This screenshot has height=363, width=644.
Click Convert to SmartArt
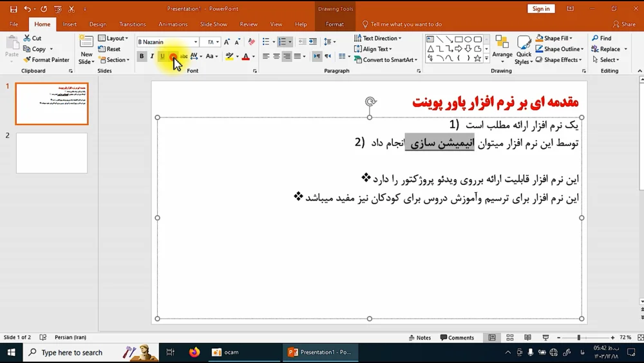tap(386, 59)
